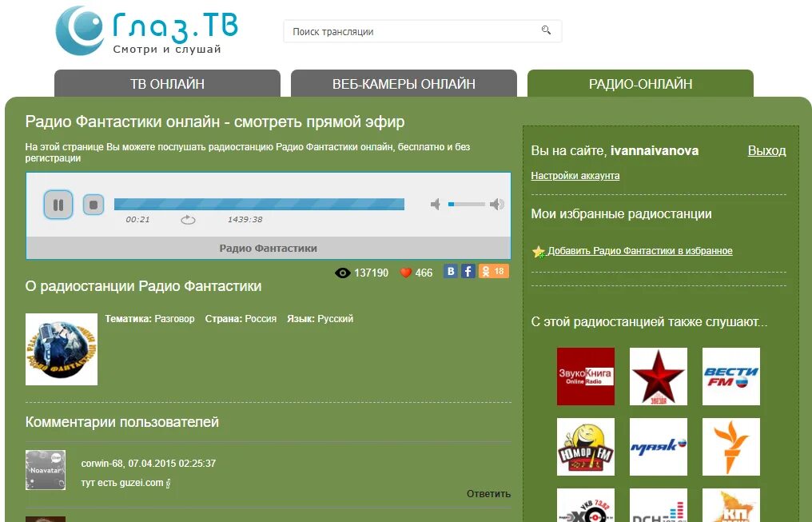Like the station with the heart icon
This screenshot has height=522, width=812.
[406, 273]
